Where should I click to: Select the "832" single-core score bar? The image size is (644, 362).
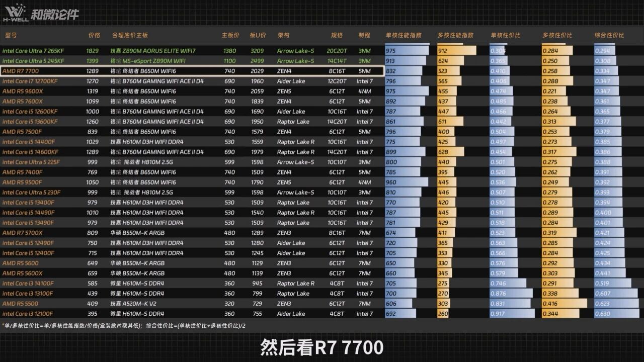[405, 71]
